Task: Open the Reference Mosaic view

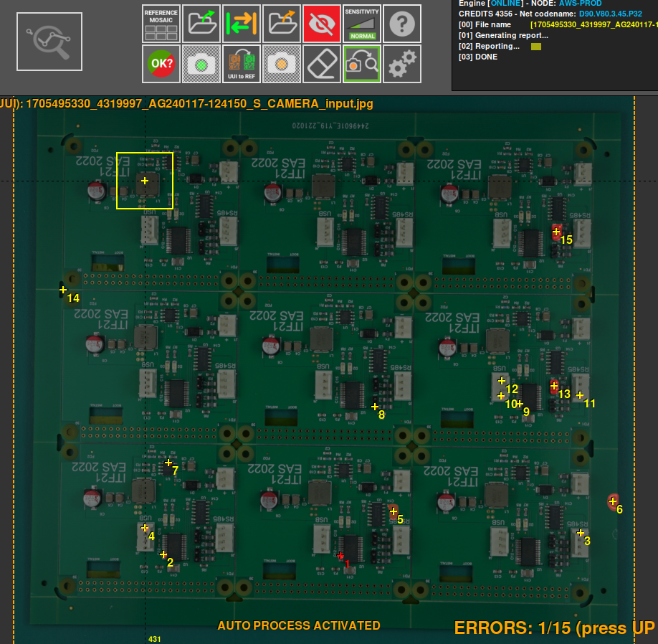Action: pyautogui.click(x=161, y=23)
